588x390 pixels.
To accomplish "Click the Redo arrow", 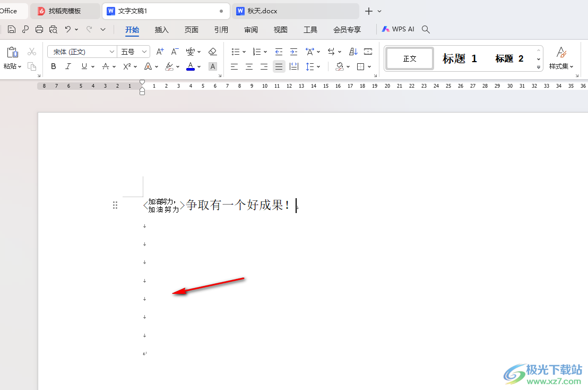I will 89,29.
